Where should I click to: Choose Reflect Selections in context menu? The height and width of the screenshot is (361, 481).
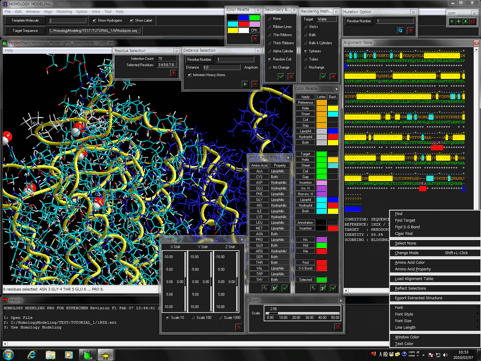[435, 288]
